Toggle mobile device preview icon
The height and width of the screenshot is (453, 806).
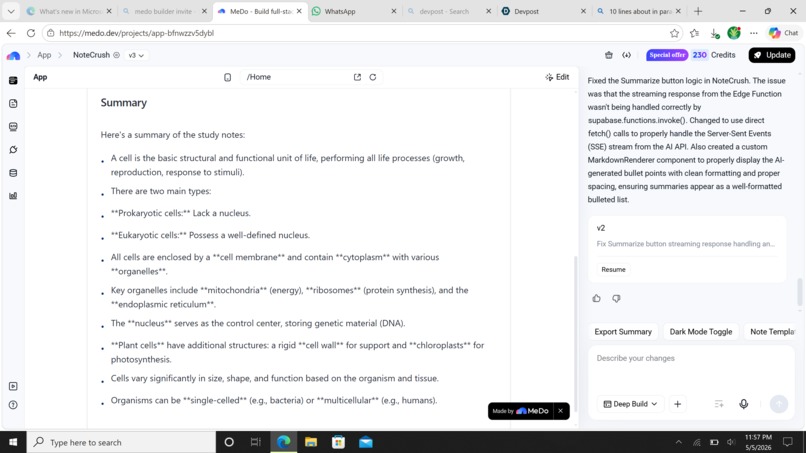[227, 77]
